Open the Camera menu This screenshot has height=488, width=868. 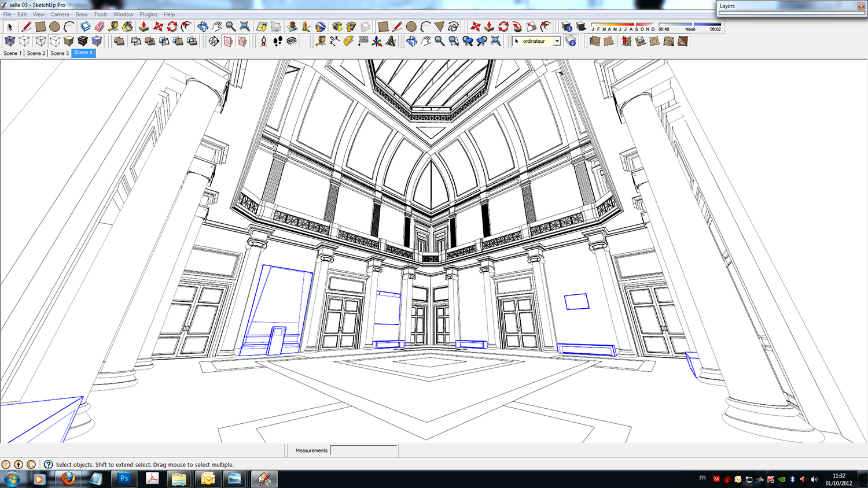point(60,14)
